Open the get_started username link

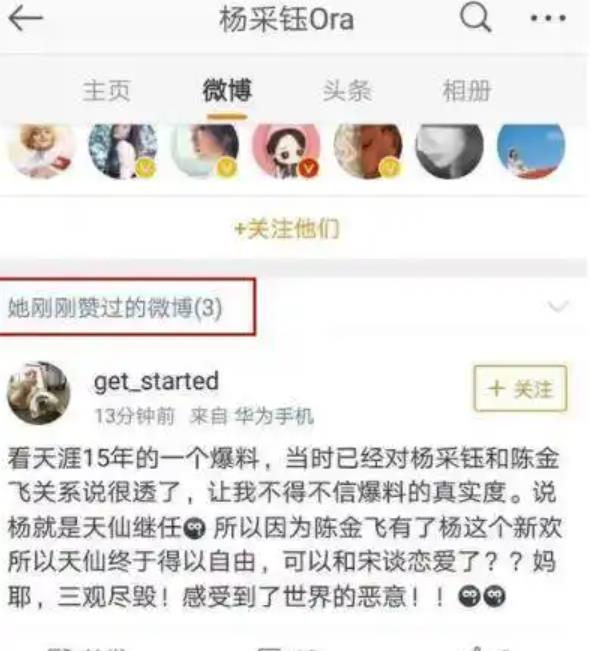tap(156, 382)
